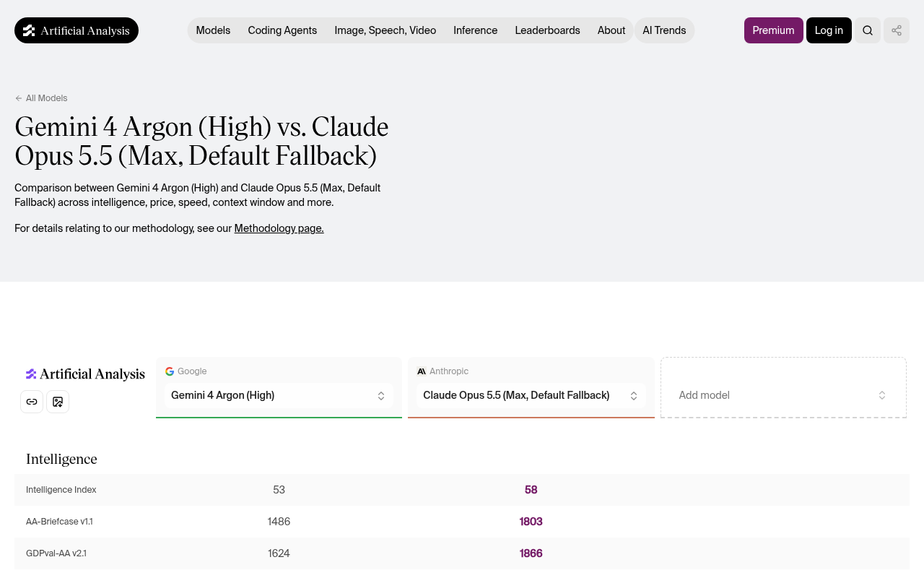Image resolution: width=924 pixels, height=578 pixels.
Task: Click the AA-Briefcase v1.1 row label
Action: click(59, 522)
